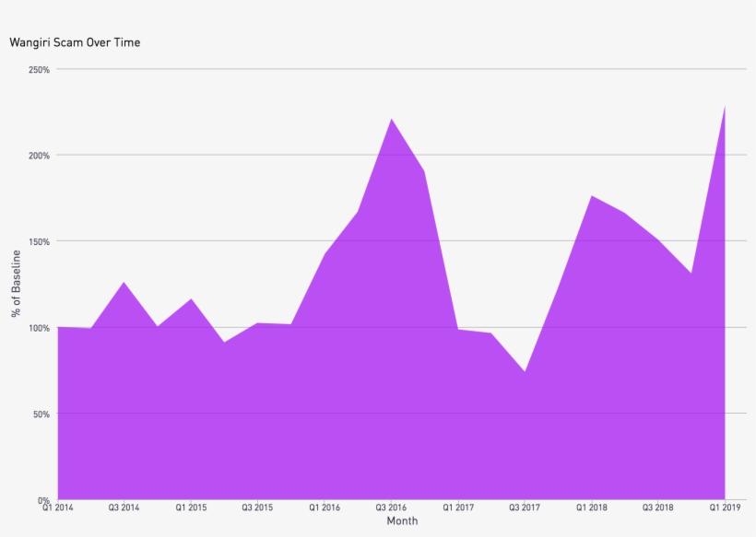Select the 150% y-axis tick label
This screenshot has width=756, height=537.
point(40,241)
